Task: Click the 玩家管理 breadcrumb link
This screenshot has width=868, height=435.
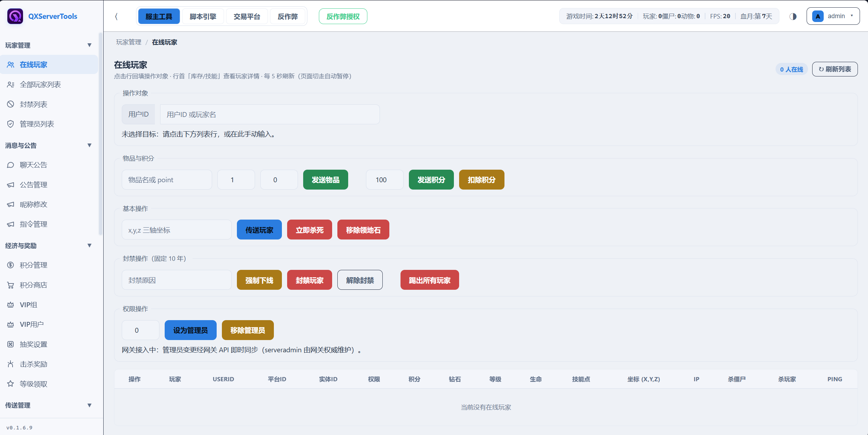Action: tap(129, 42)
